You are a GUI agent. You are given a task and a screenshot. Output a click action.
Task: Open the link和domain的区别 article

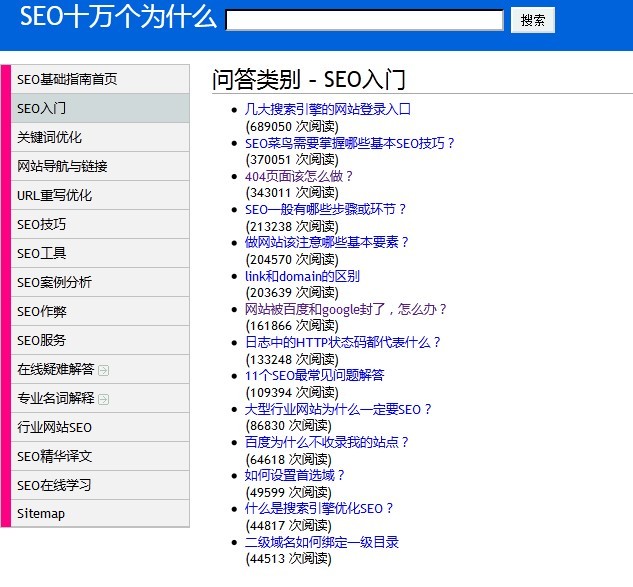(x=302, y=276)
